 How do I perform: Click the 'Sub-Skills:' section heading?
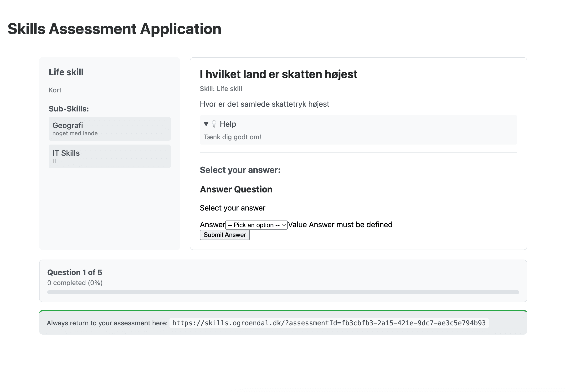tap(69, 109)
